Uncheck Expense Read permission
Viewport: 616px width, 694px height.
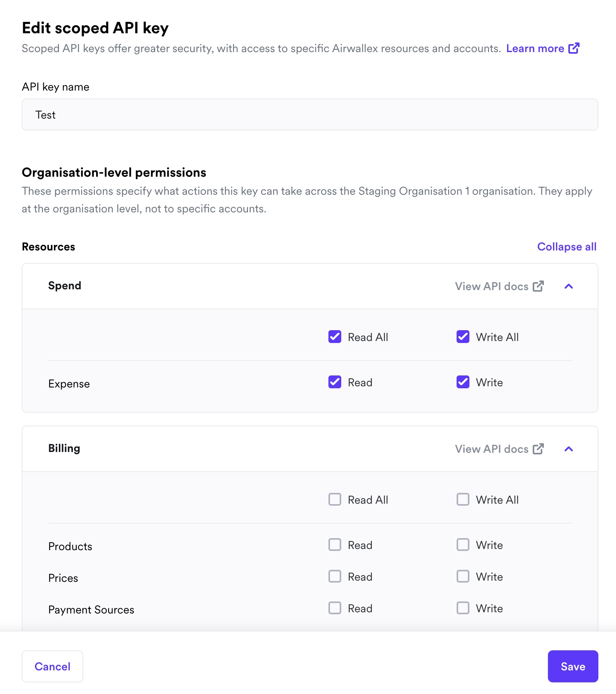(335, 382)
